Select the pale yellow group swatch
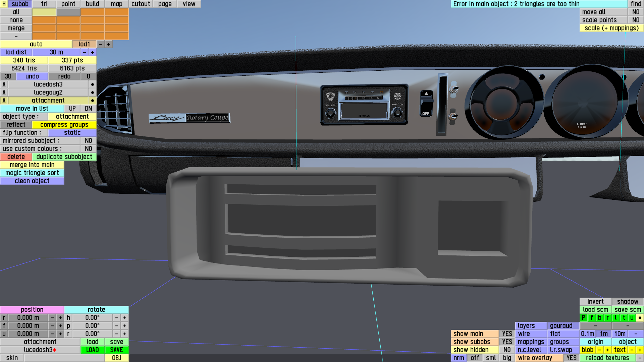This screenshot has height=362, width=644. (44, 12)
